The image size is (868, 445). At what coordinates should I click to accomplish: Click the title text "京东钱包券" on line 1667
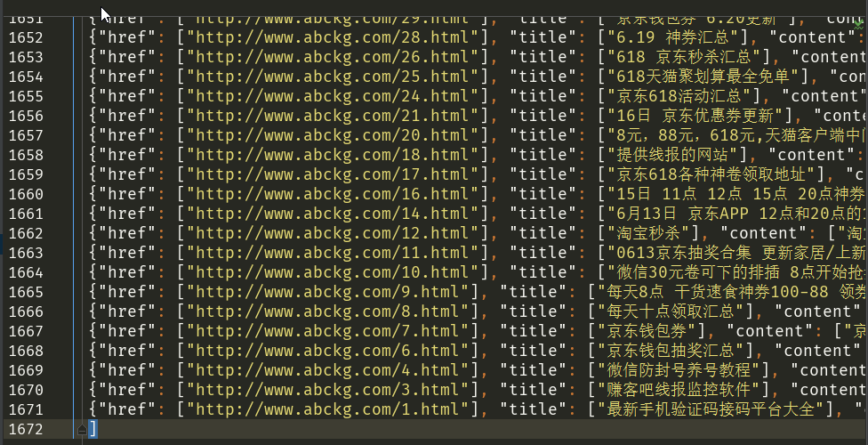pos(646,331)
